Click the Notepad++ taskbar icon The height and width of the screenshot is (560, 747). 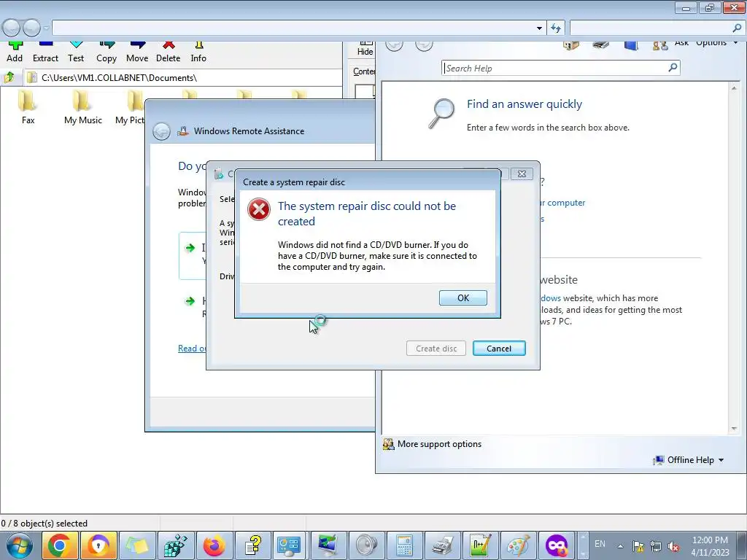pos(480,545)
